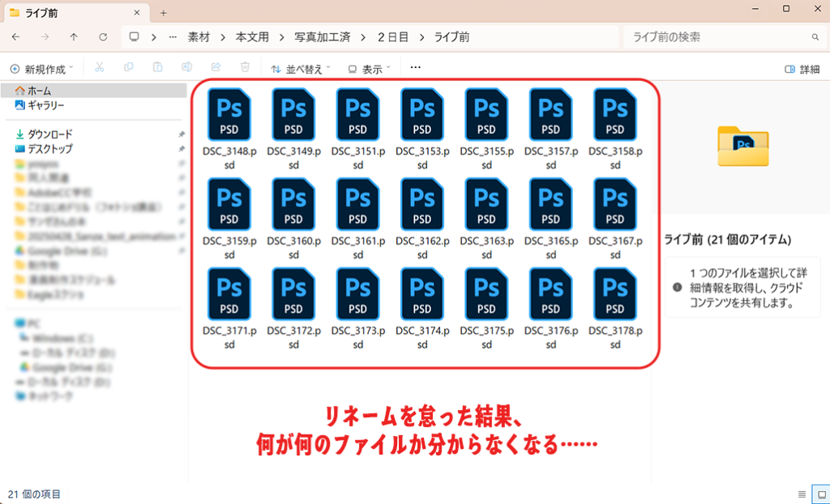This screenshot has height=504, width=830.
Task: Open the DSC_3148.psd Photoshop file icon
Action: [x=229, y=114]
